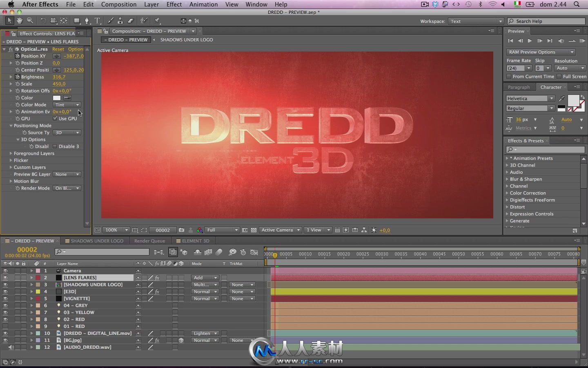Click the RAM Preview Options button
Image resolution: width=588 pixels, height=368 pixels.
[541, 52]
